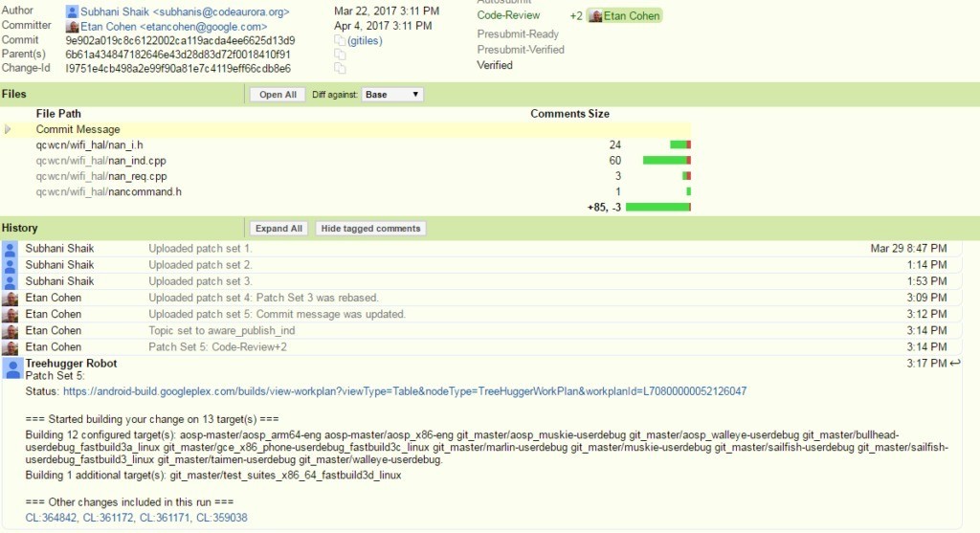The height and width of the screenshot is (533, 980).
Task: Click the avatar icon next to author Subhani Shaik
Action: [x=72, y=11]
